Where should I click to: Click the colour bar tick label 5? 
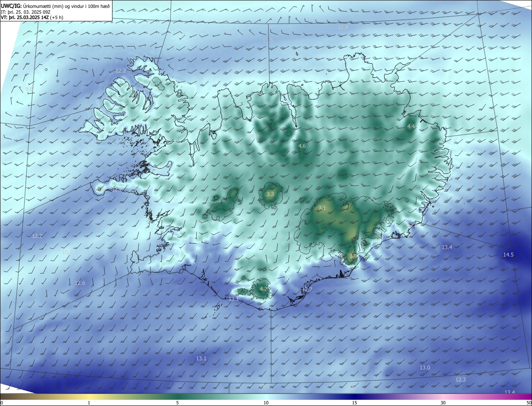pyautogui.click(x=177, y=403)
